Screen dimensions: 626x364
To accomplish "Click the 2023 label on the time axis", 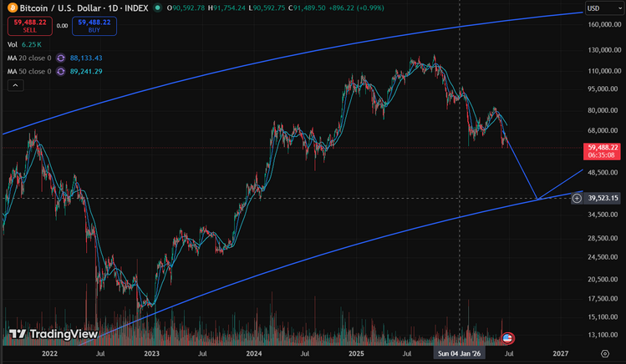I will click(152, 354).
